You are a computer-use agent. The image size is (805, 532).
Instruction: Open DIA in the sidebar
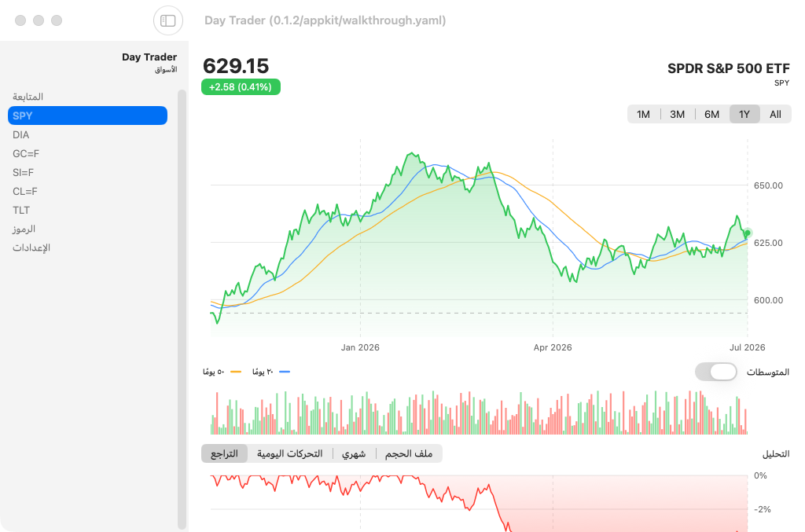[87, 134]
